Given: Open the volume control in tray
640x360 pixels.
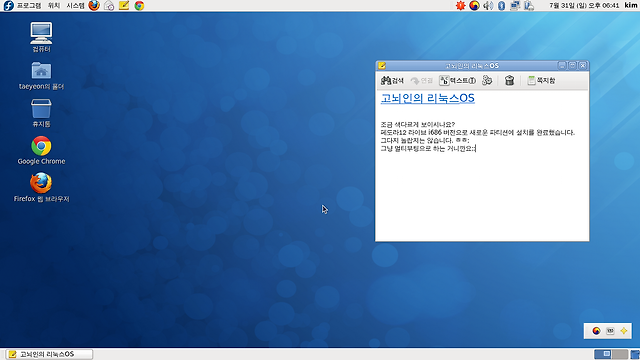Looking at the screenshot, I should point(488,6).
